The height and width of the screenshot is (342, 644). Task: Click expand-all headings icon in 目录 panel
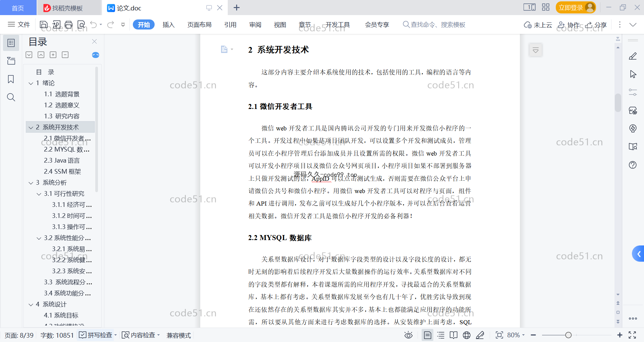(x=29, y=55)
